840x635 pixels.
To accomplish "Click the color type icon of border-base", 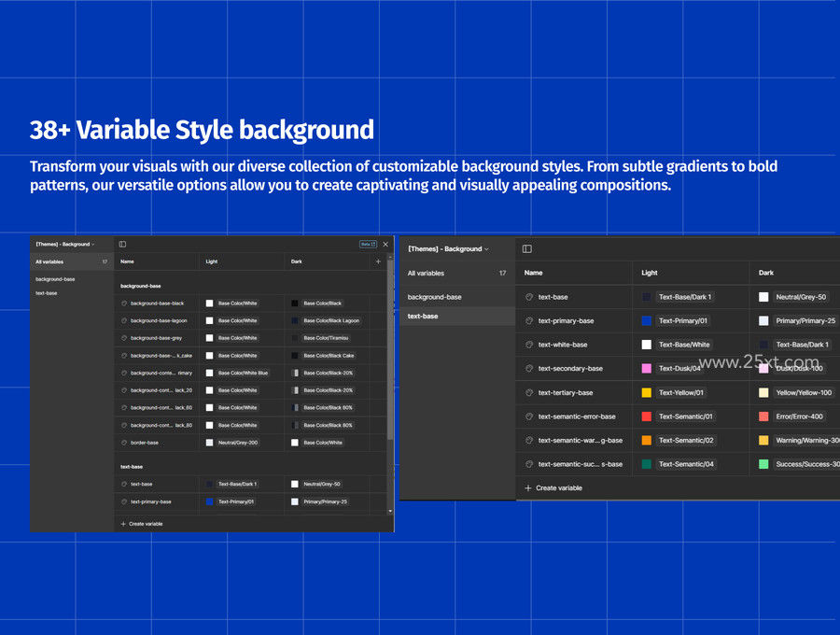I will [x=124, y=443].
